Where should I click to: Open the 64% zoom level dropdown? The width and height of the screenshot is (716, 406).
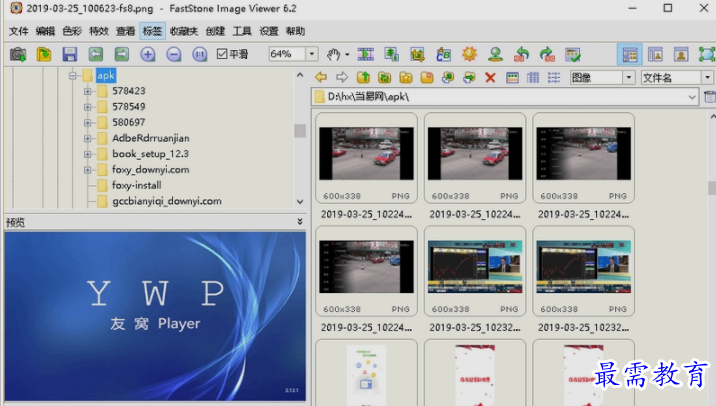point(312,54)
